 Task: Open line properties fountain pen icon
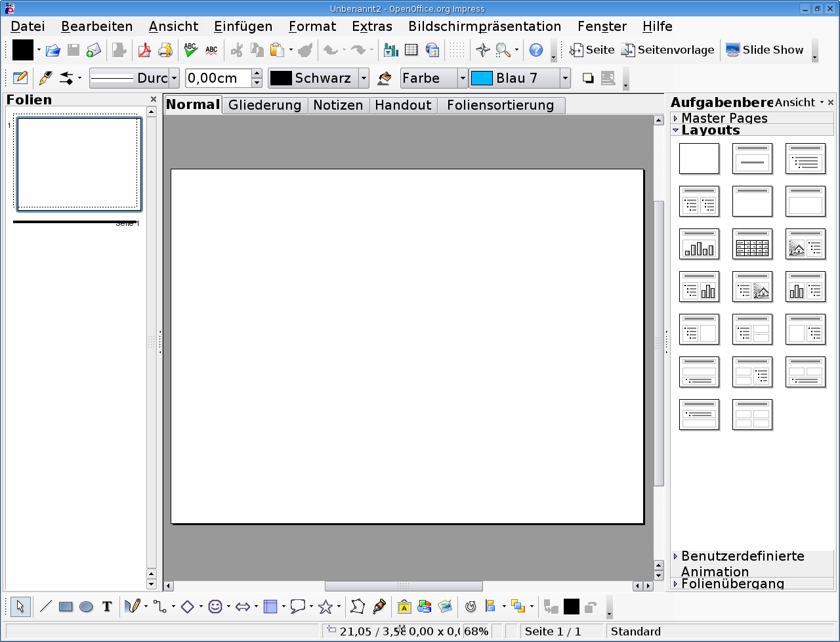[x=45, y=78]
